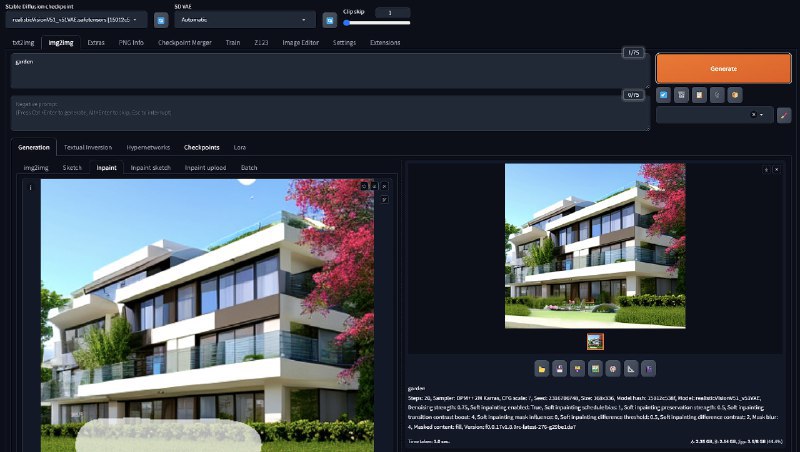Save the generated image with the disk icon
800x452 pixels.
click(x=560, y=369)
